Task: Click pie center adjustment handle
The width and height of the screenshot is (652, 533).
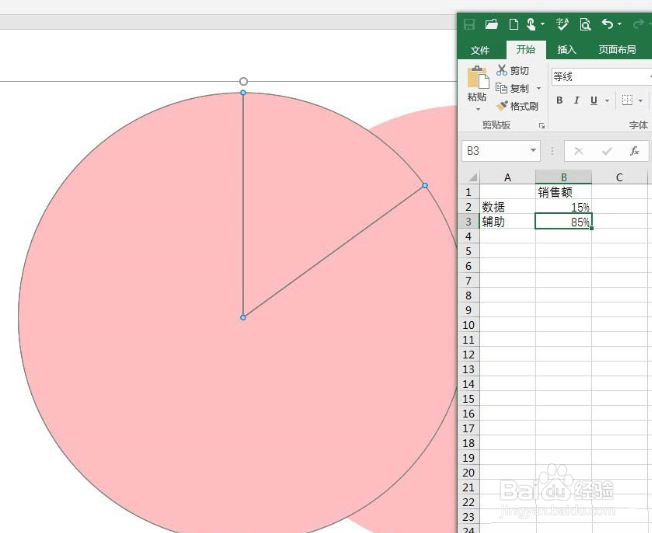Action: click(x=243, y=317)
